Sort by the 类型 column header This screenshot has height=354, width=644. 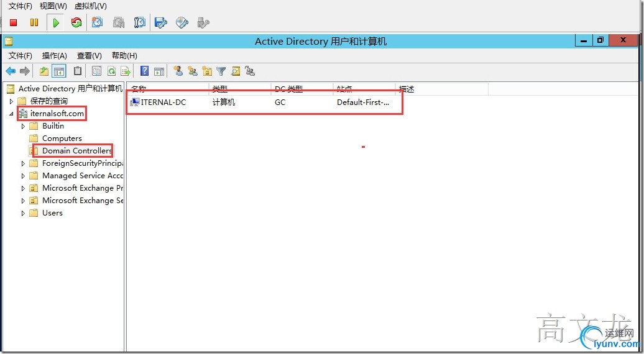point(241,89)
